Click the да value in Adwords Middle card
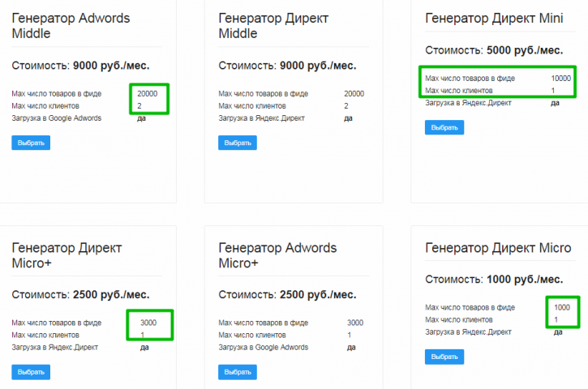Image resolution: width=588 pixels, height=389 pixels. pyautogui.click(x=141, y=118)
